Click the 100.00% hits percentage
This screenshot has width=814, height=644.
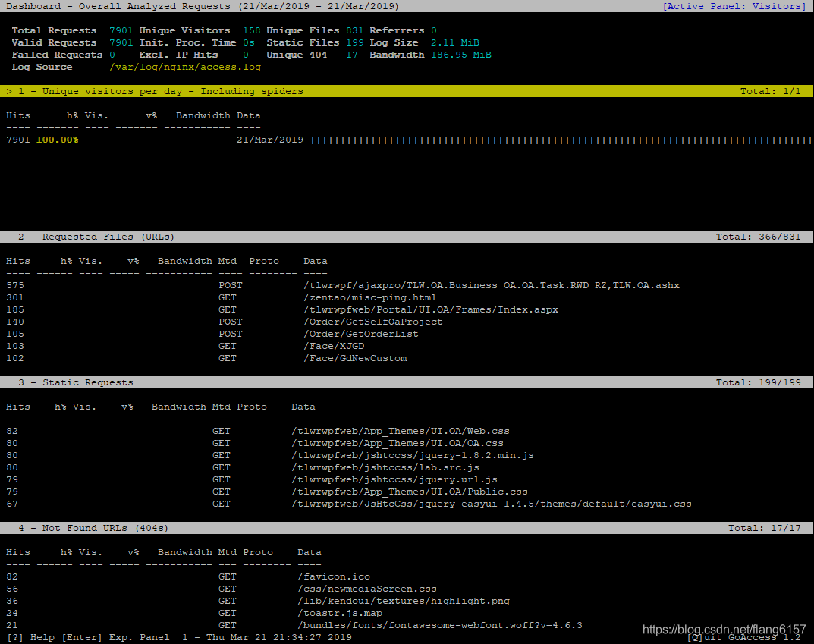[57, 140]
